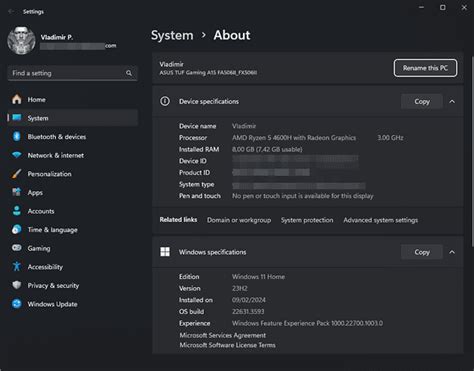Select the 8.00 GB installed RAM value

[267, 149]
